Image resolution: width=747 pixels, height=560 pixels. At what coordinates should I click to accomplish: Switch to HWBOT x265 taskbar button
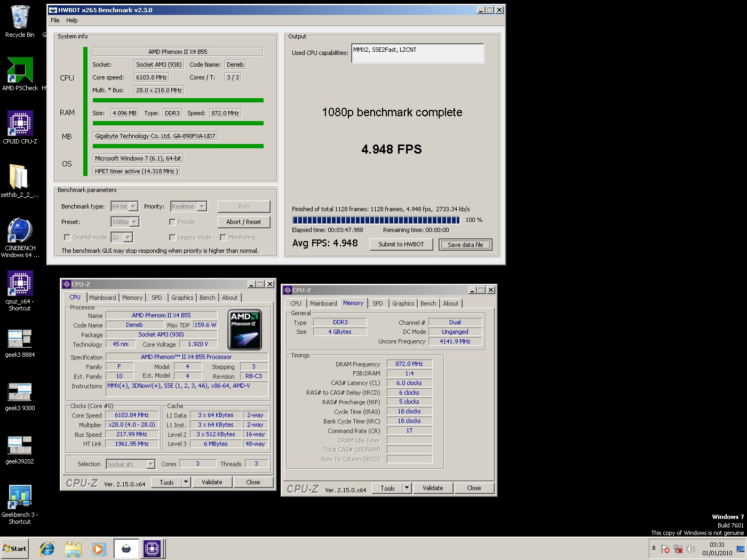126,549
